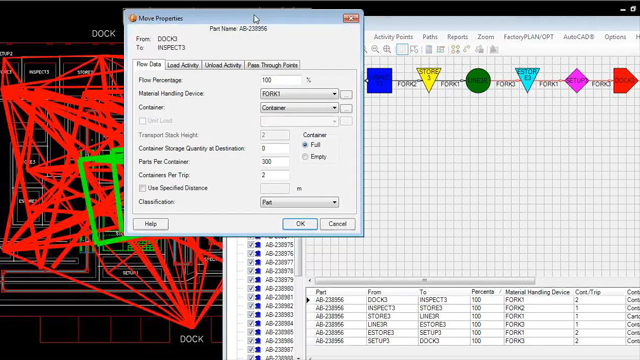The width and height of the screenshot is (640, 360).
Task: Click the browse button beside Container dropdown
Action: (346, 108)
